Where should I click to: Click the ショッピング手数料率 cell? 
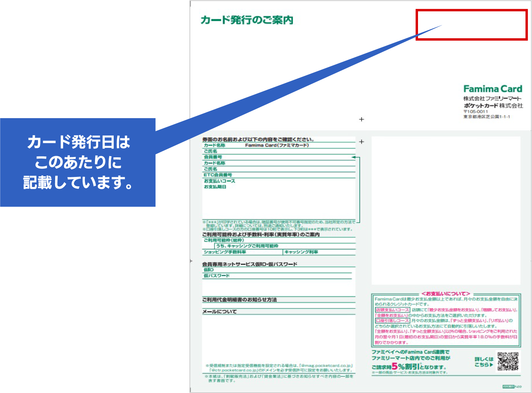(x=242, y=252)
